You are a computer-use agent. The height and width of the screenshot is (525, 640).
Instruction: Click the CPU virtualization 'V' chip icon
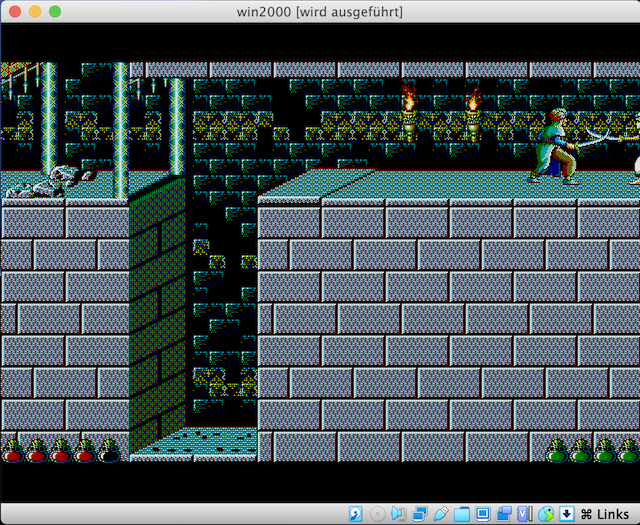[x=524, y=514]
